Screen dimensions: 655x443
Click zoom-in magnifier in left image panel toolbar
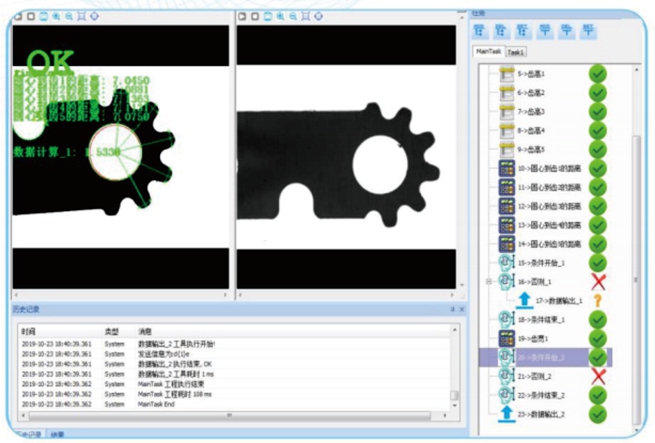coord(55,17)
